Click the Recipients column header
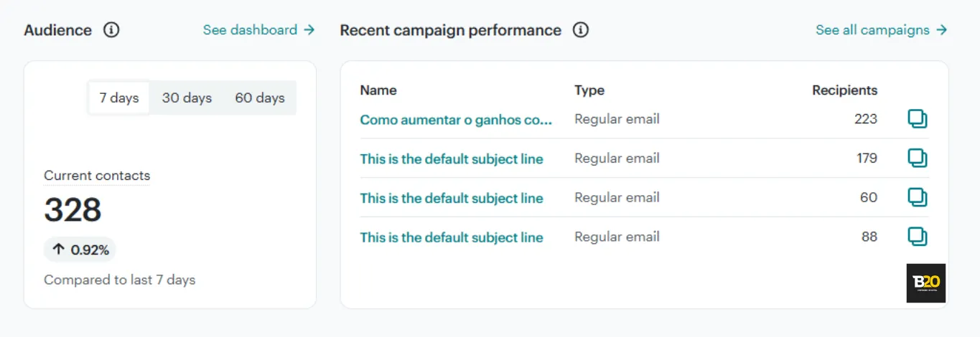The height and width of the screenshot is (337, 980). pos(844,90)
